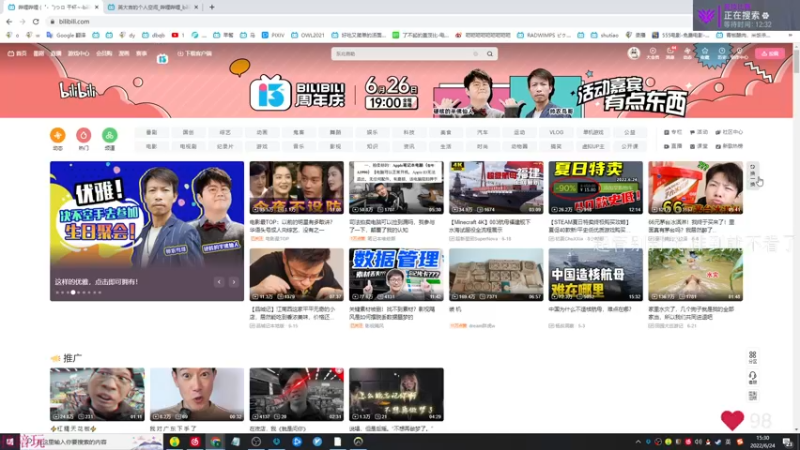Select the 动画 category tab
The image size is (800, 450).
coord(262,132)
